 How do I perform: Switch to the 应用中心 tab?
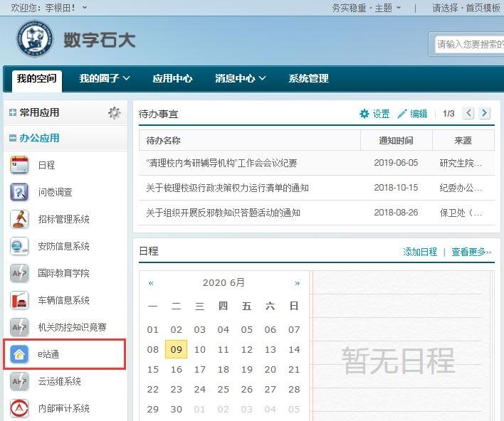pos(172,78)
